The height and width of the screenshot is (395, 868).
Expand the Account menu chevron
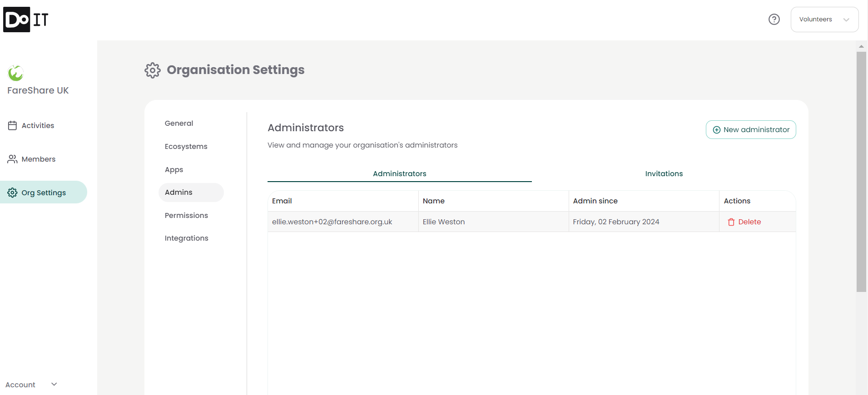(x=54, y=385)
